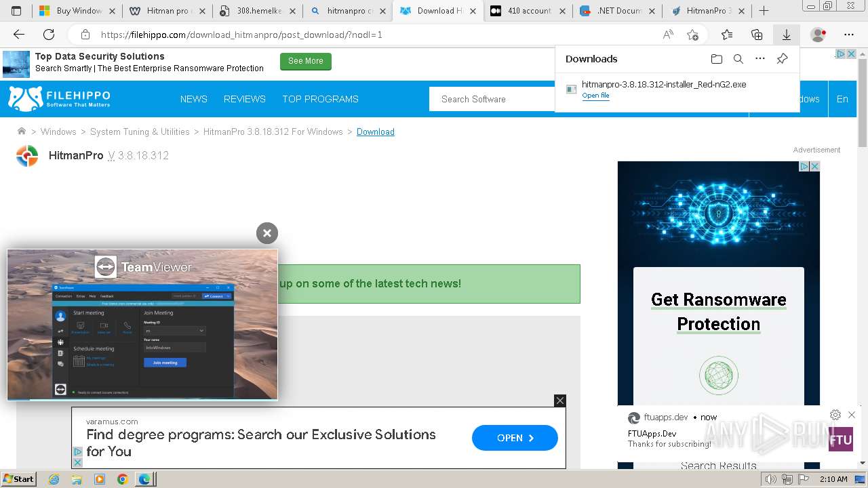Click HitmanPro 3.8.18.312 For Windows breadcrumb
This screenshot has height=488, width=868.
(273, 131)
